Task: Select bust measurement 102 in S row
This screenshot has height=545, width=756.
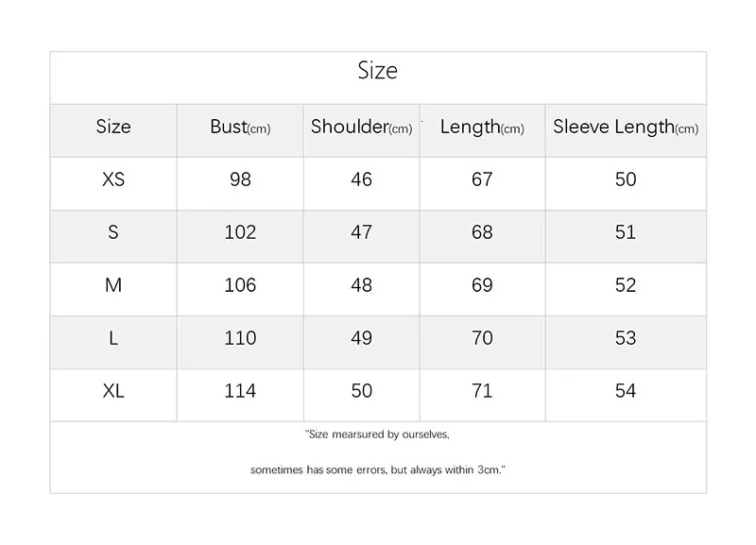Action: click(240, 232)
